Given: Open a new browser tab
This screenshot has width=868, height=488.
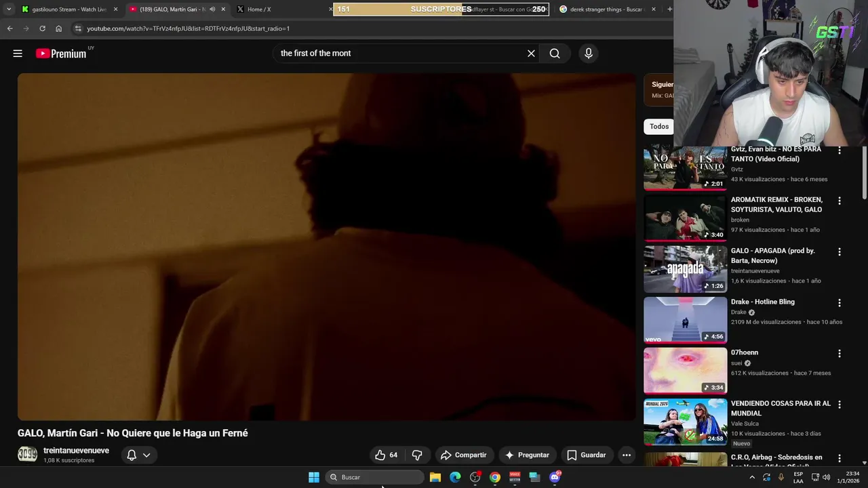Looking at the screenshot, I should (x=669, y=9).
